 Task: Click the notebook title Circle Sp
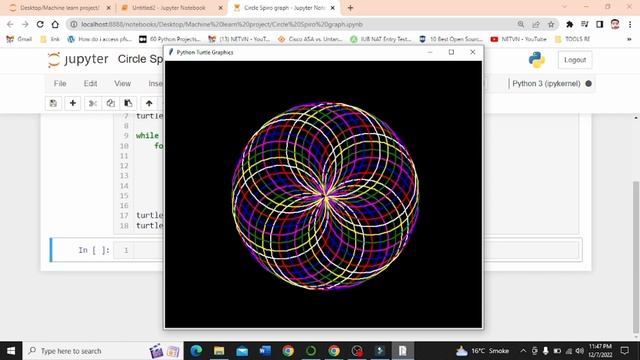tap(140, 59)
